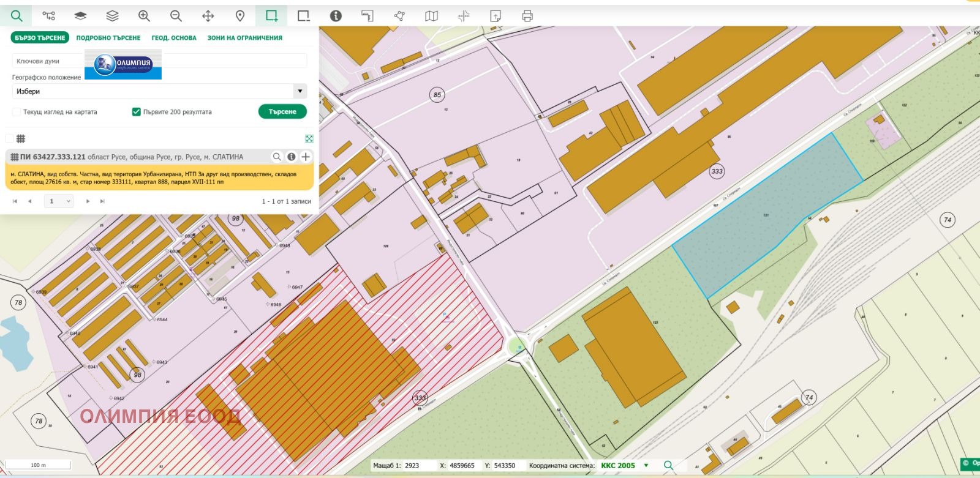The image size is (980, 478).
Task: Switch to 'ПОДРОБНО ТЪРСЕНЕ' tab
Action: coord(108,38)
